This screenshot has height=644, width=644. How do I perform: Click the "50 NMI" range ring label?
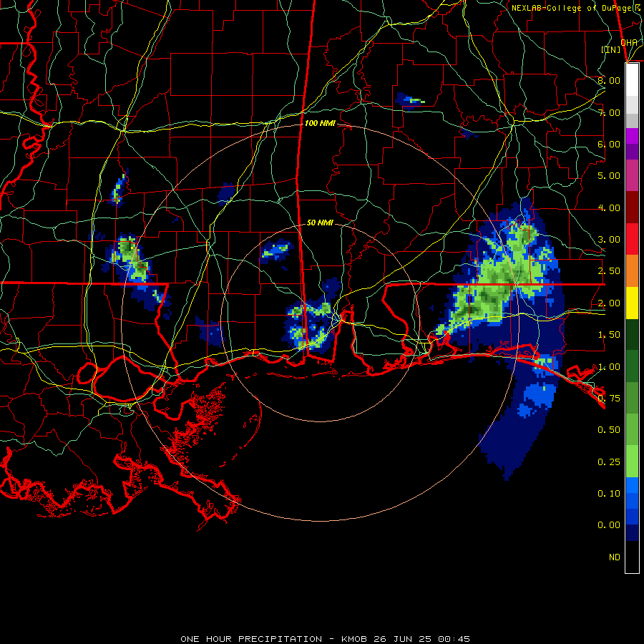320,223
